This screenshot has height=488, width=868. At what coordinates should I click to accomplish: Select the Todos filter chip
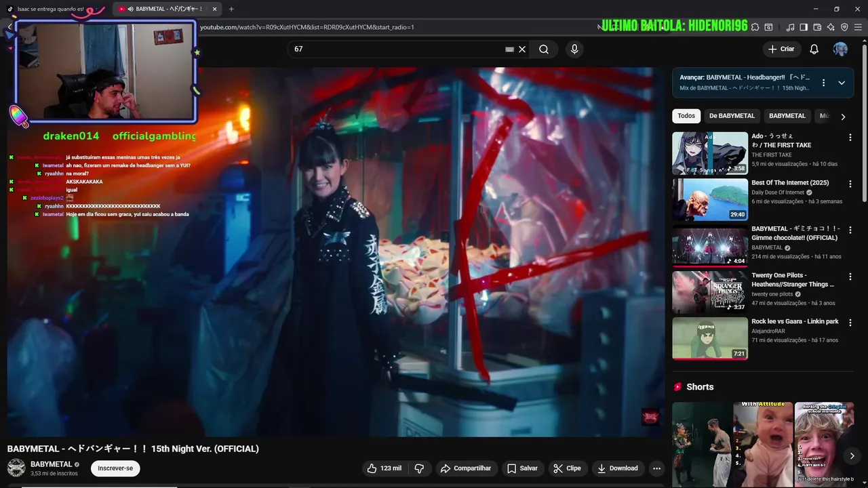click(x=686, y=116)
